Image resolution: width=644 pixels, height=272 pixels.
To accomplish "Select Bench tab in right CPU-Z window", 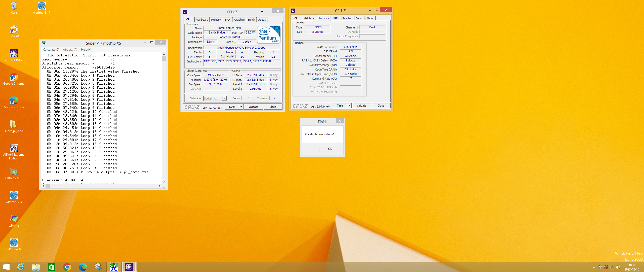I will tap(359, 18).
